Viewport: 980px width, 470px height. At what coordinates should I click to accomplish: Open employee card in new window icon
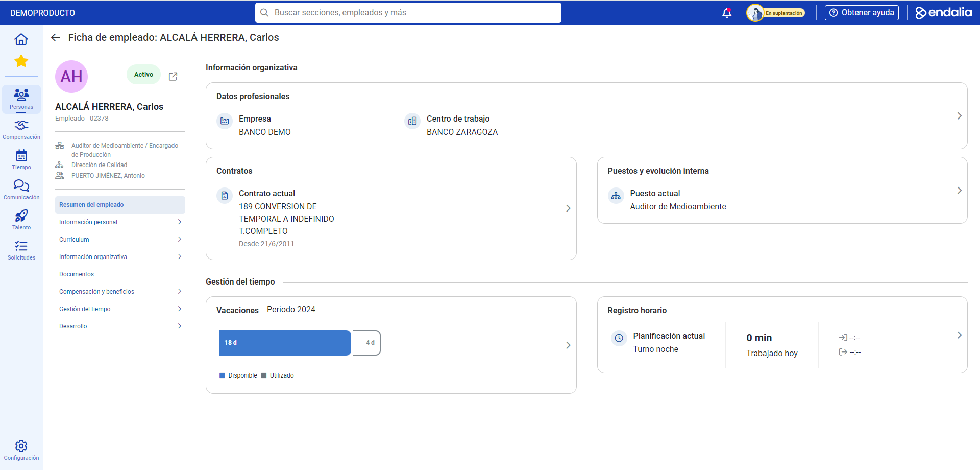click(x=173, y=76)
